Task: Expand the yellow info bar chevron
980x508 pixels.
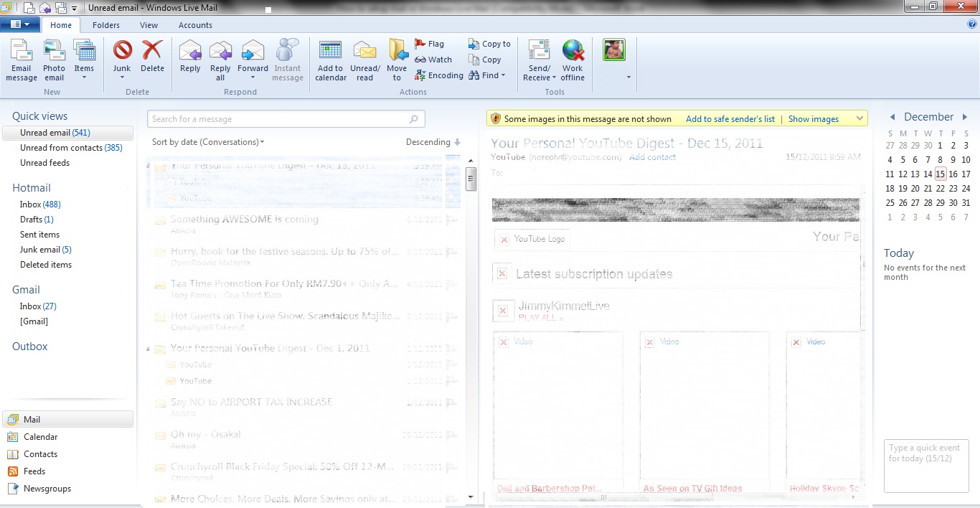Action: click(x=859, y=119)
